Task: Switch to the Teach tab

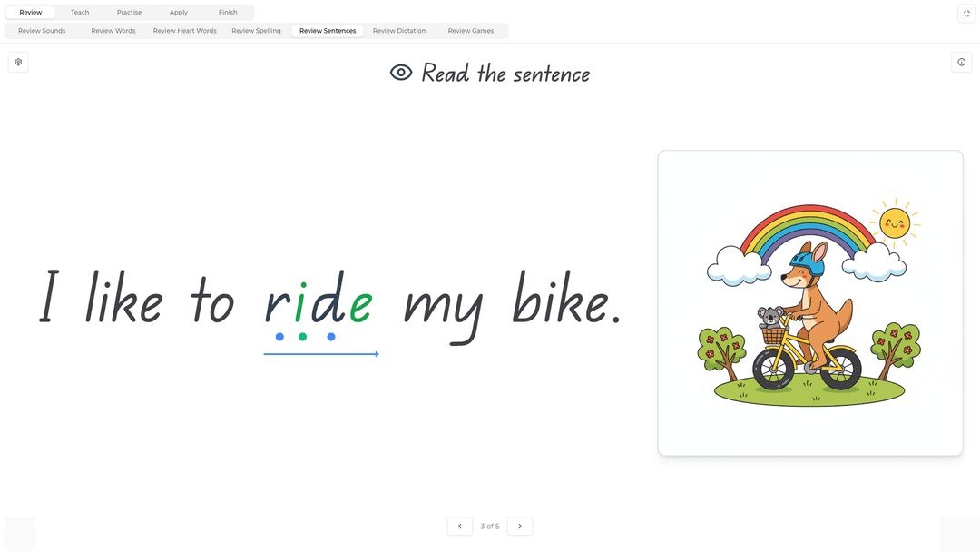Action: [79, 12]
